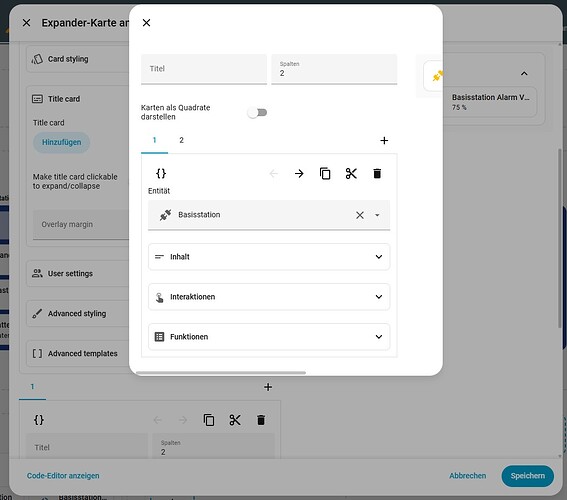Expand the Interaktionen section

pyautogui.click(x=269, y=297)
